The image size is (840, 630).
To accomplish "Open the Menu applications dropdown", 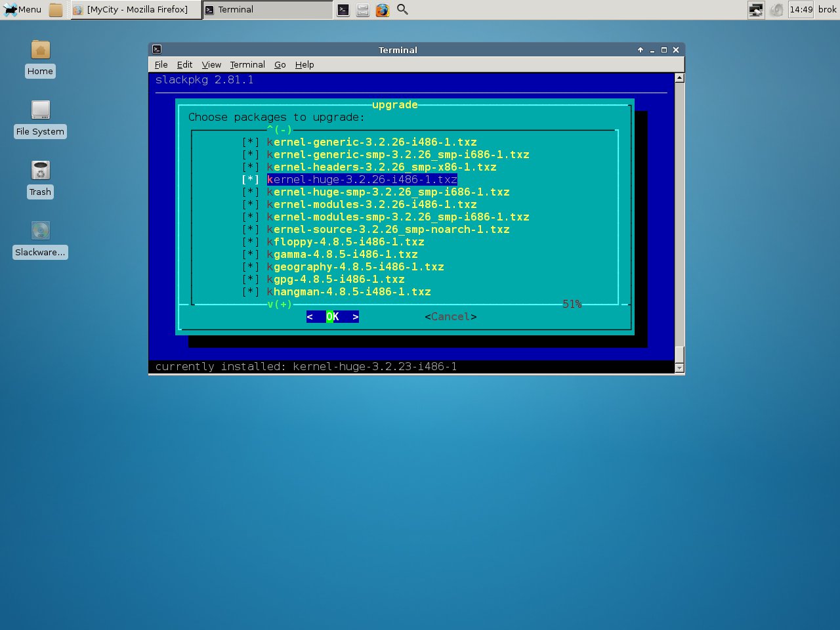I will (23, 10).
